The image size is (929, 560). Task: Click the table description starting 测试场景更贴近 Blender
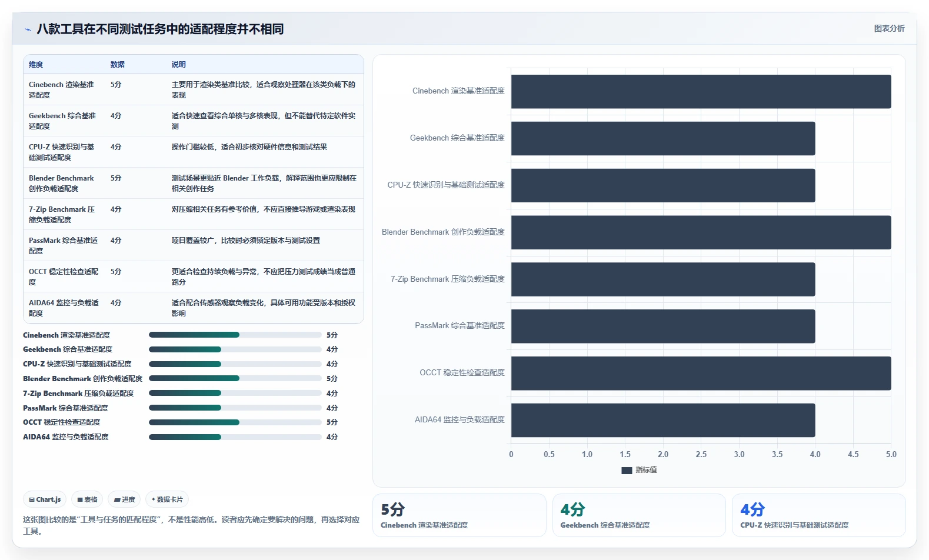(x=264, y=183)
